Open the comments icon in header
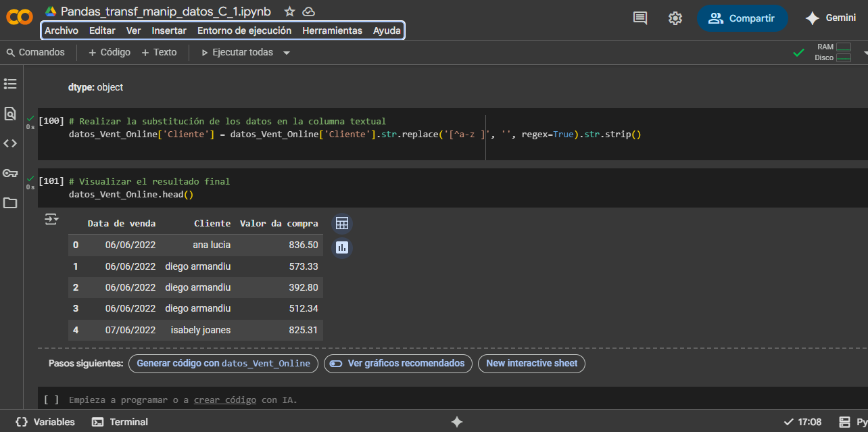The image size is (868, 432). tap(640, 18)
